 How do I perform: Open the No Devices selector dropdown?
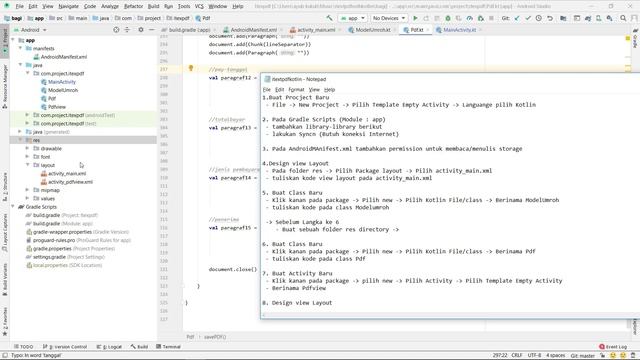coord(389,18)
